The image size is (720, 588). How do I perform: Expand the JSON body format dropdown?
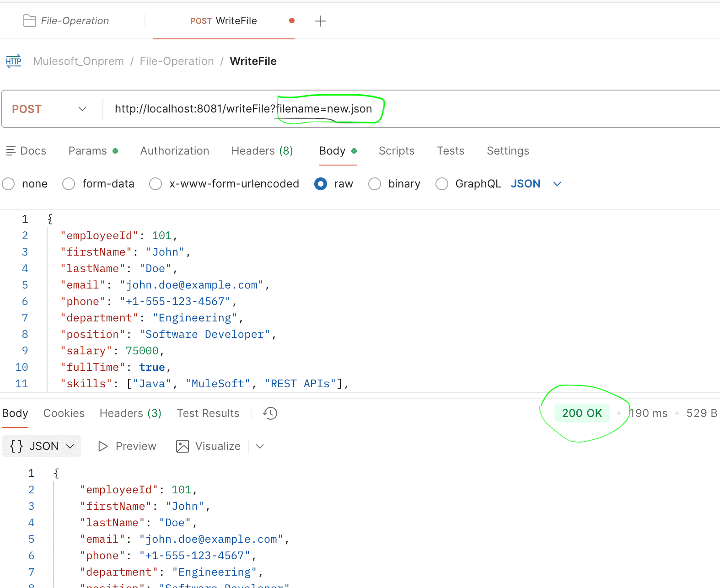click(557, 184)
